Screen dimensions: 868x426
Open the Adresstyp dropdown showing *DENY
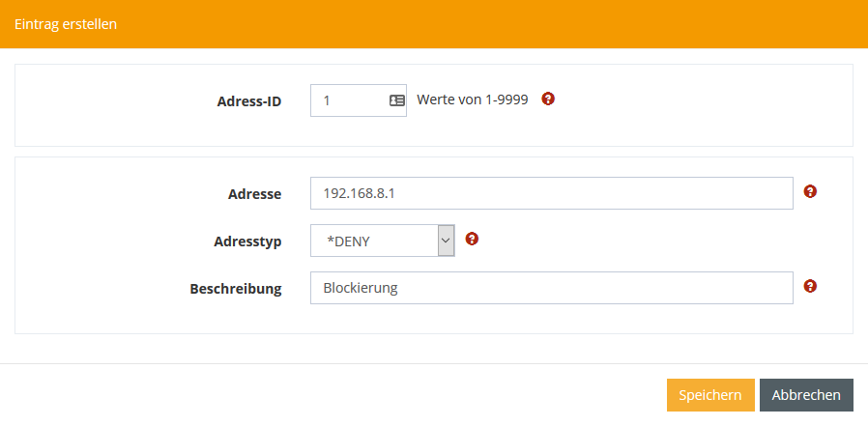click(x=374, y=241)
